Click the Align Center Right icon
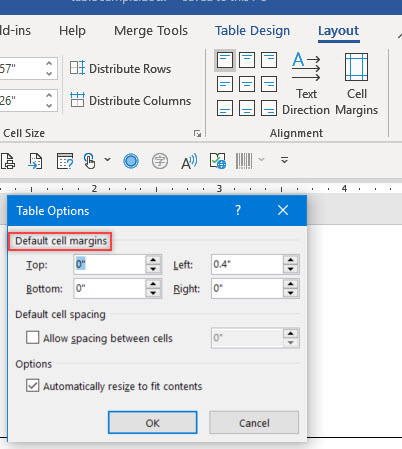Viewport: 402px width, 449px height. click(x=269, y=84)
